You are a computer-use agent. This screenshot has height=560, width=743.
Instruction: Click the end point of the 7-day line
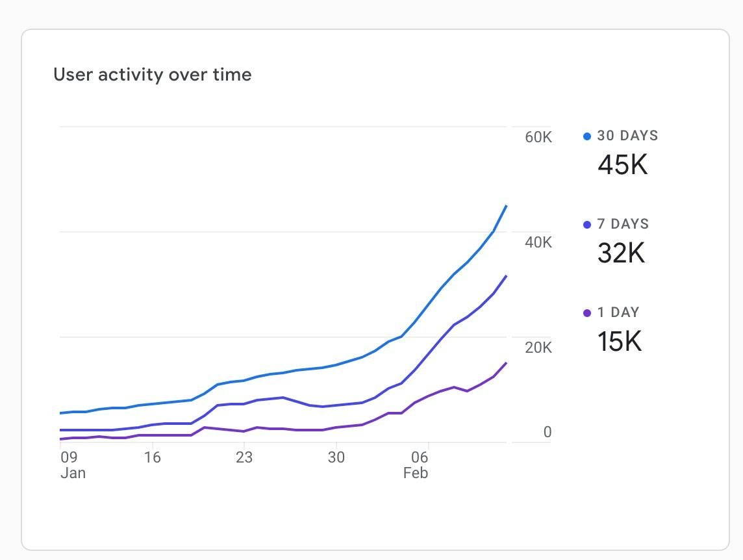pos(507,275)
